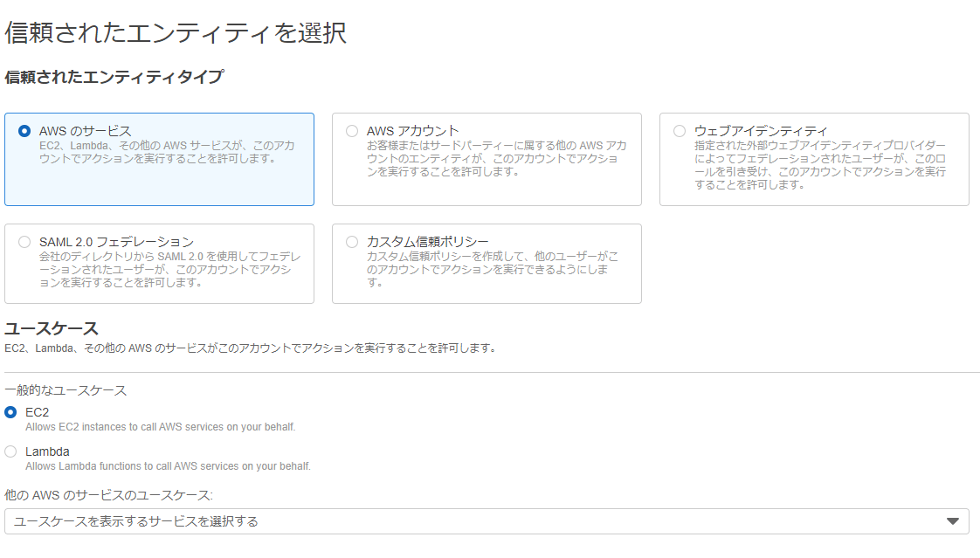This screenshot has width=980, height=558.
Task: Open the ユースケースを表示するサービスを選択する dropdown
Action: pyautogui.click(x=487, y=521)
